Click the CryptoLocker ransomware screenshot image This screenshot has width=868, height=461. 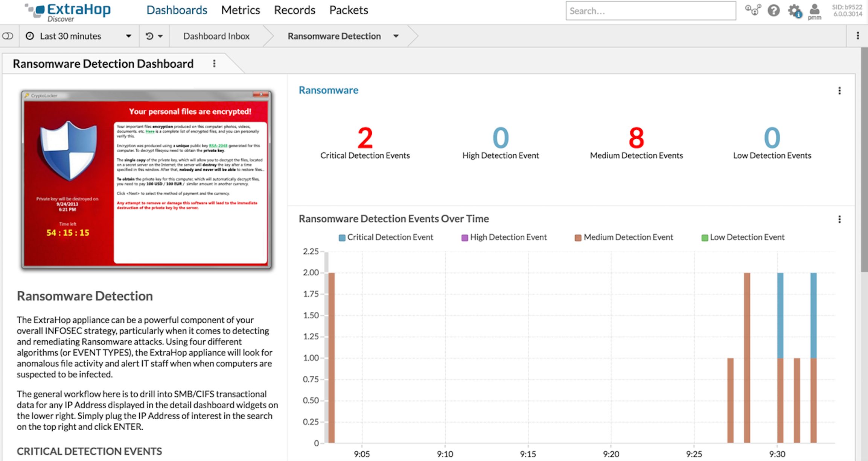coord(146,179)
